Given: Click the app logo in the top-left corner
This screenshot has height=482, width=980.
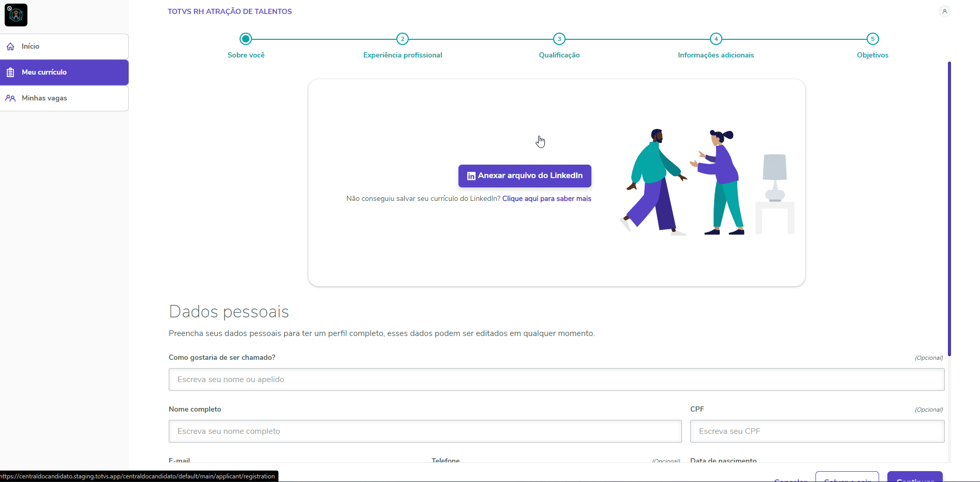Looking at the screenshot, I should (x=16, y=15).
